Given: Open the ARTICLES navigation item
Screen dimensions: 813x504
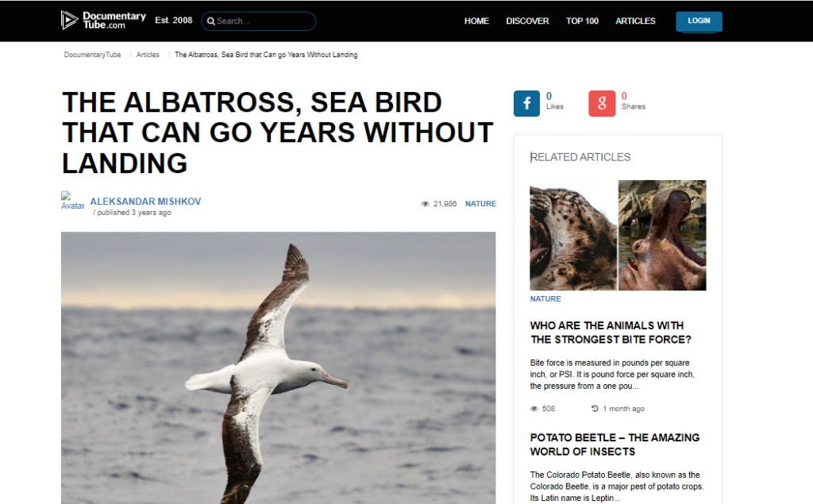Looking at the screenshot, I should (x=635, y=21).
